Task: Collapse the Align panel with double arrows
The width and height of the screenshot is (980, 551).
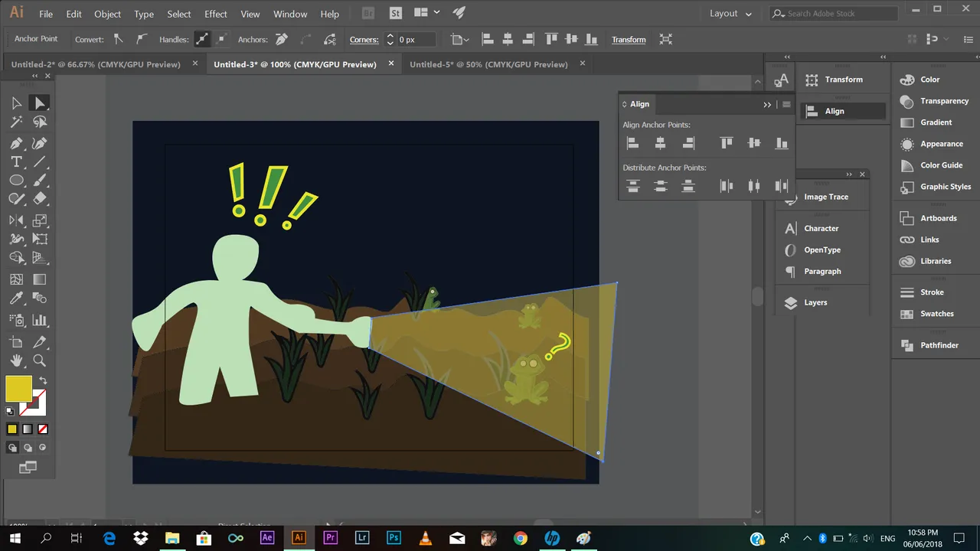Action: coord(767,104)
